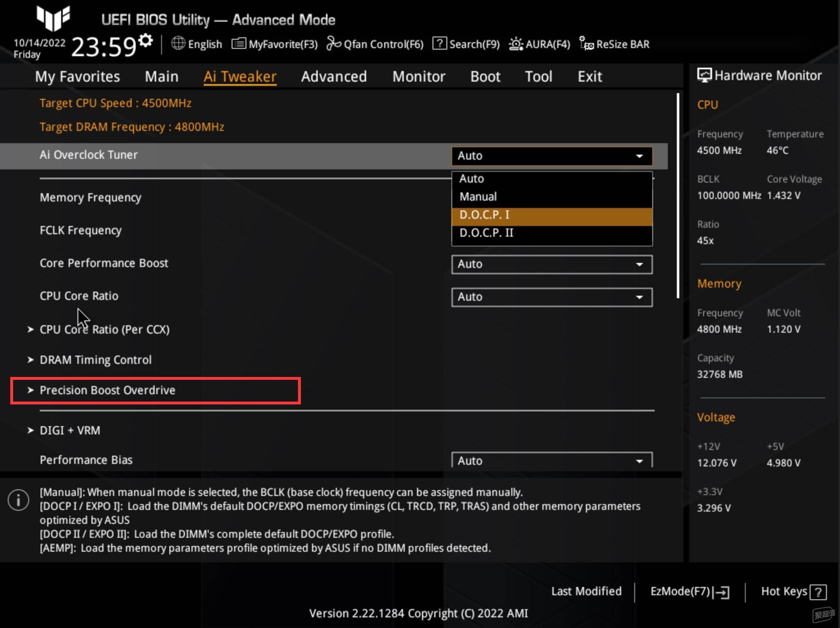Switch to the Advanced tab
Screen dimensions: 840x628
(x=334, y=77)
